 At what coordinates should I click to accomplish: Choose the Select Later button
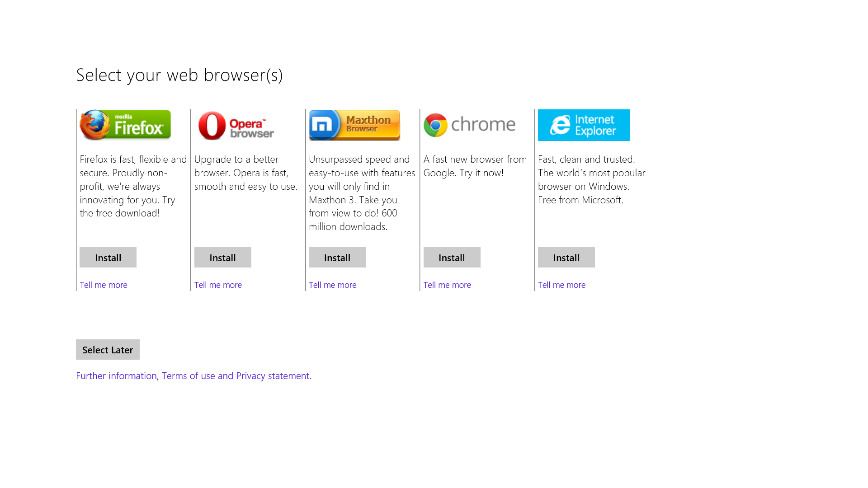click(108, 350)
